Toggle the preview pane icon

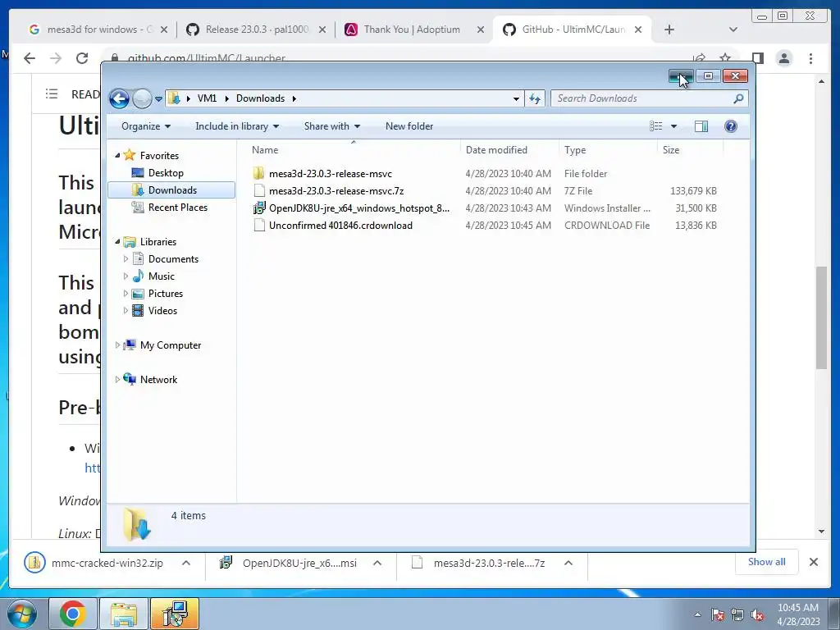701,126
